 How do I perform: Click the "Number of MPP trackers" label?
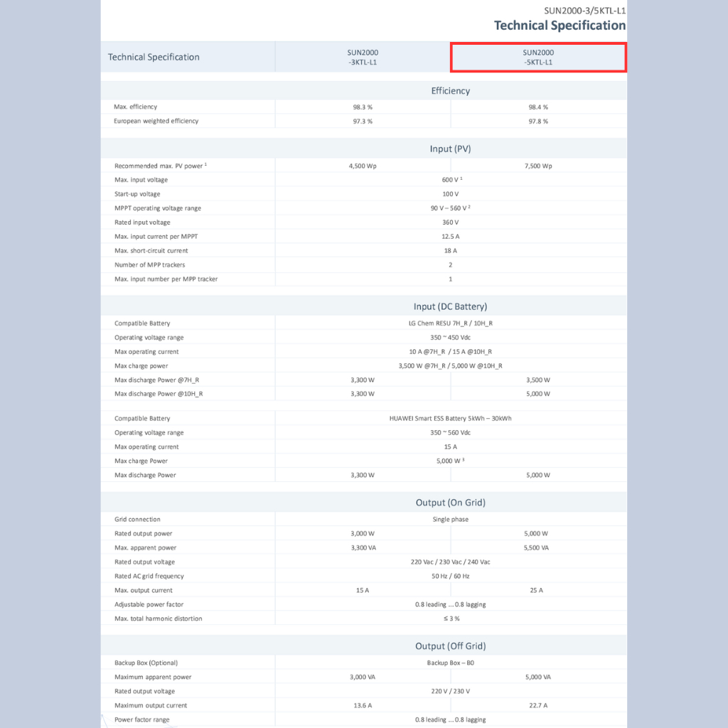click(x=149, y=264)
